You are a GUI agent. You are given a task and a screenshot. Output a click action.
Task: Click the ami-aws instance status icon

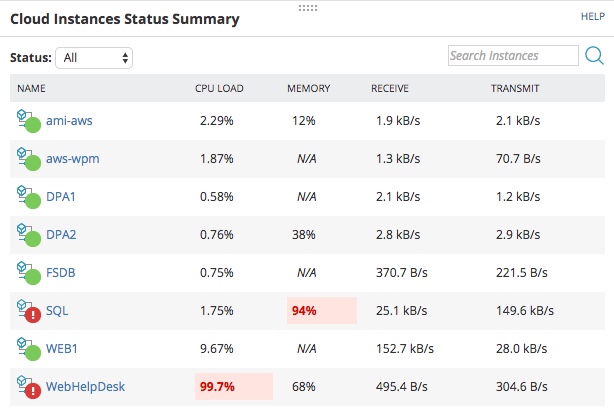pos(27,122)
